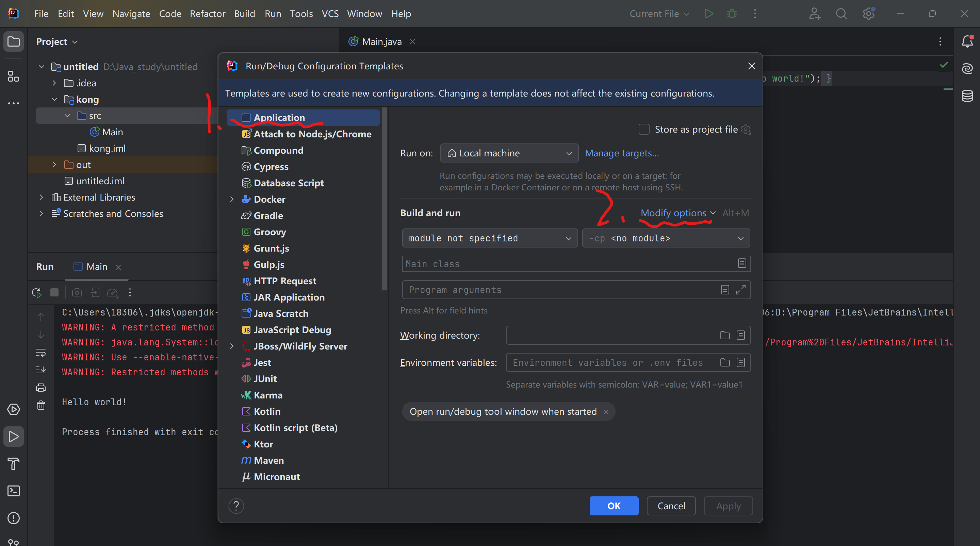
Task: Close Main tab in Run panel
Action: click(118, 267)
